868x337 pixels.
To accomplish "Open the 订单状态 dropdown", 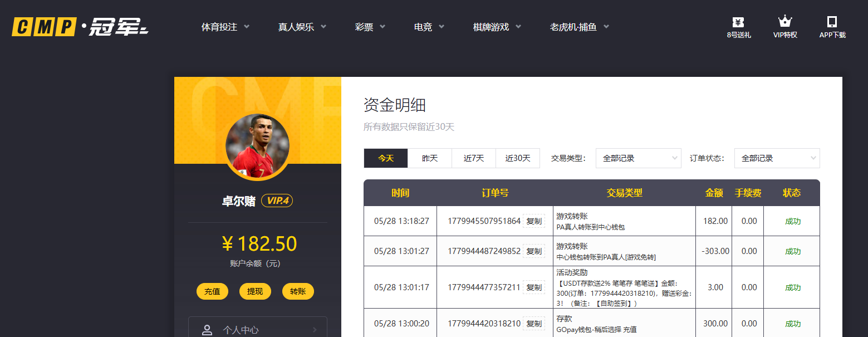I will coord(777,158).
